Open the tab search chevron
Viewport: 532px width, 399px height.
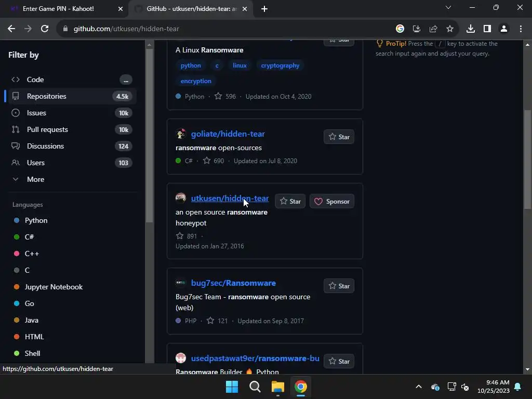point(448,7)
